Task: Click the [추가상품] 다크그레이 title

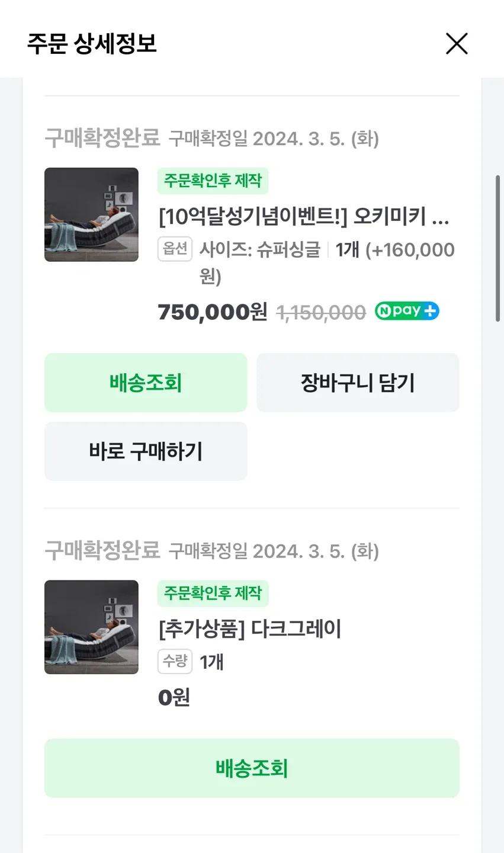Action: (250, 628)
